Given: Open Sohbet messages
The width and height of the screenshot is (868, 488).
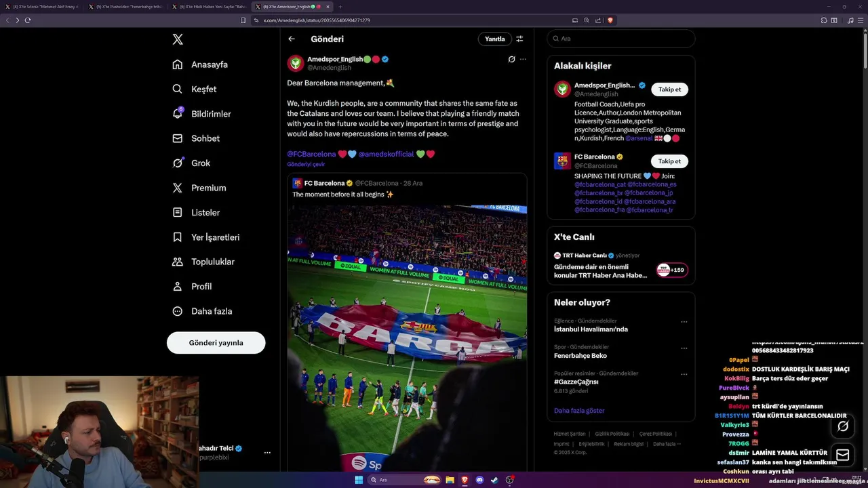Looking at the screenshot, I should (196, 138).
